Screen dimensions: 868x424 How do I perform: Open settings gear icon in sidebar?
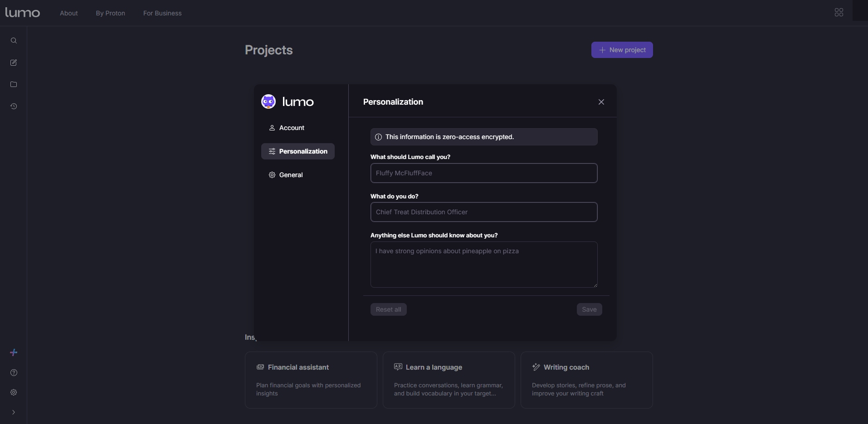[x=14, y=392]
